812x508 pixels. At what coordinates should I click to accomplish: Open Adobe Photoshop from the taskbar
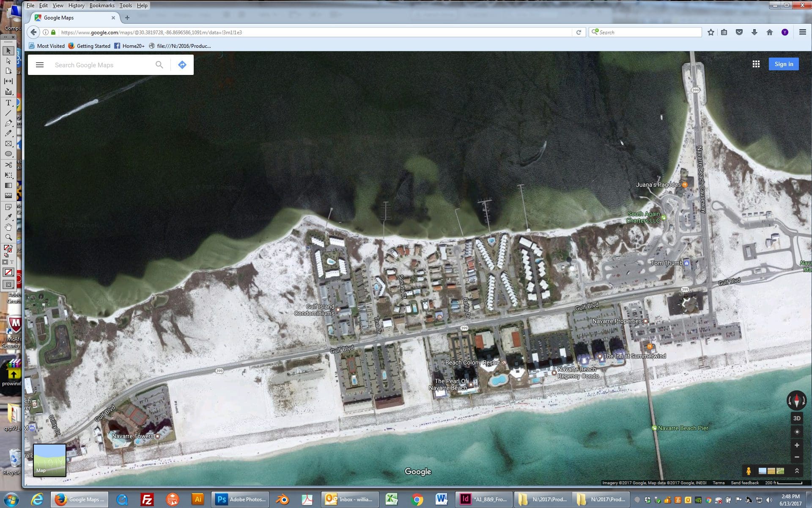click(241, 500)
